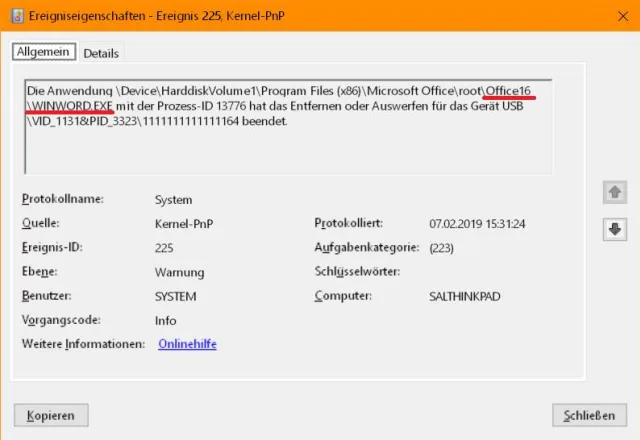640x440 pixels.
Task: Click the Office16 path text in description
Action: [x=508, y=91]
